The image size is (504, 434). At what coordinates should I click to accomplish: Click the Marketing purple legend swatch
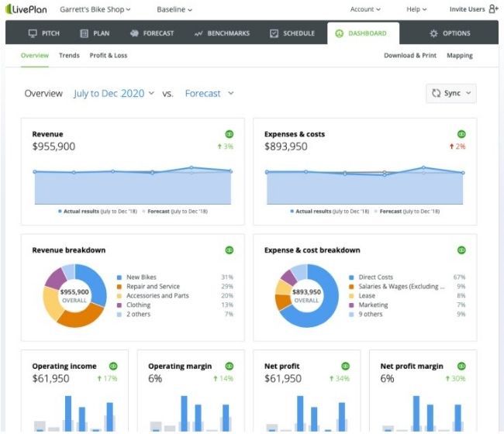pos(352,305)
